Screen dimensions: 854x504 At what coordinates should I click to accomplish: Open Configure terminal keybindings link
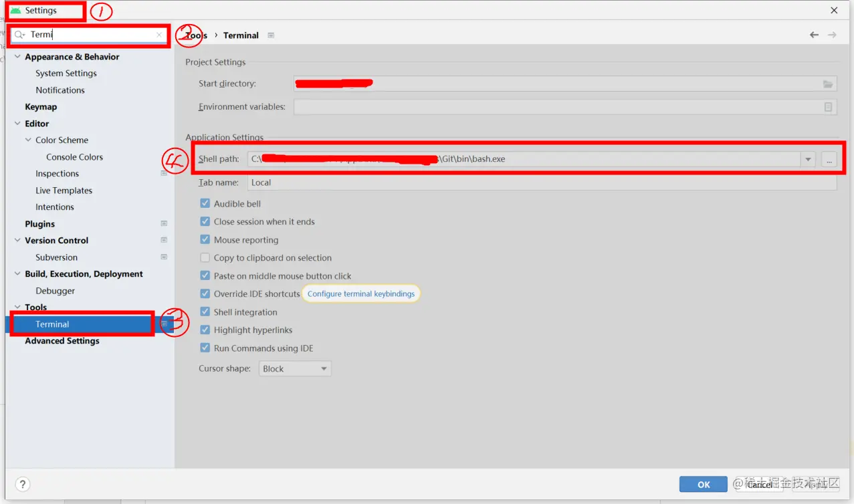tap(361, 293)
